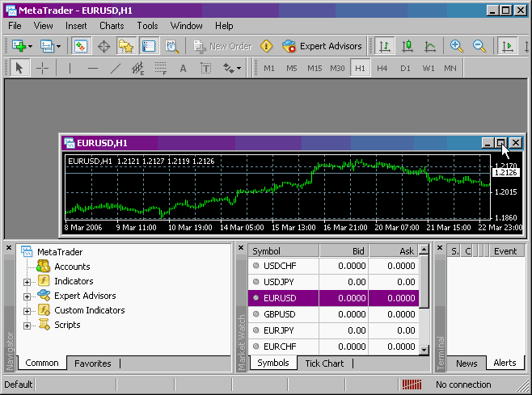Click the Symbol column header
The width and height of the screenshot is (532, 395).
coord(284,251)
